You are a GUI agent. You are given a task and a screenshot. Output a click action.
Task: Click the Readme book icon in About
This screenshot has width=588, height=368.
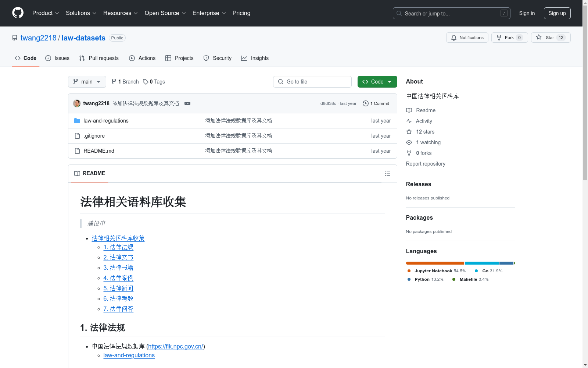tap(409, 110)
